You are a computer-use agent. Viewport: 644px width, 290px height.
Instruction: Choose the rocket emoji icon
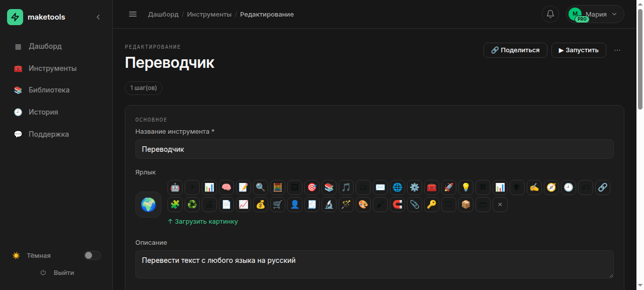[449, 187]
